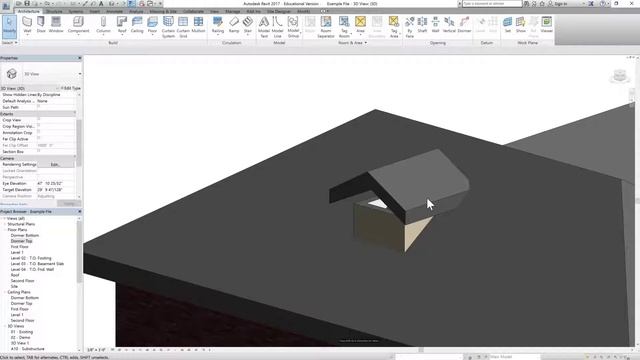The width and height of the screenshot is (640, 360).
Task: Select the Door tool
Action: pos(41,25)
